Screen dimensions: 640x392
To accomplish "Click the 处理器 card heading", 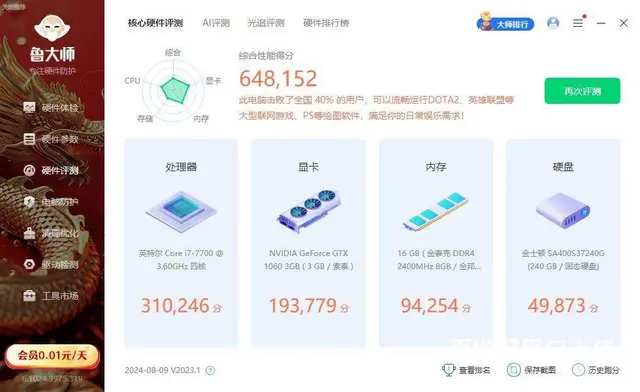I will [181, 167].
